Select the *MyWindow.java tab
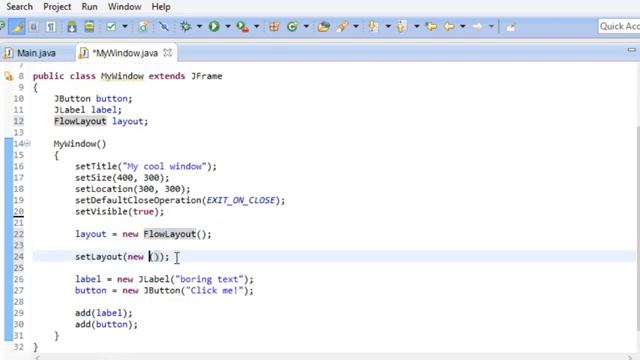 click(125, 53)
